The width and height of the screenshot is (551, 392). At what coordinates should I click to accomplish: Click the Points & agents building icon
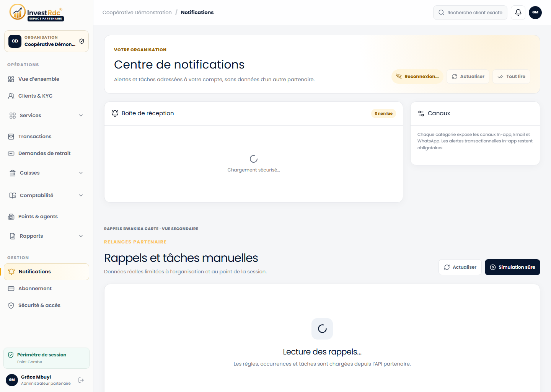[x=11, y=217]
